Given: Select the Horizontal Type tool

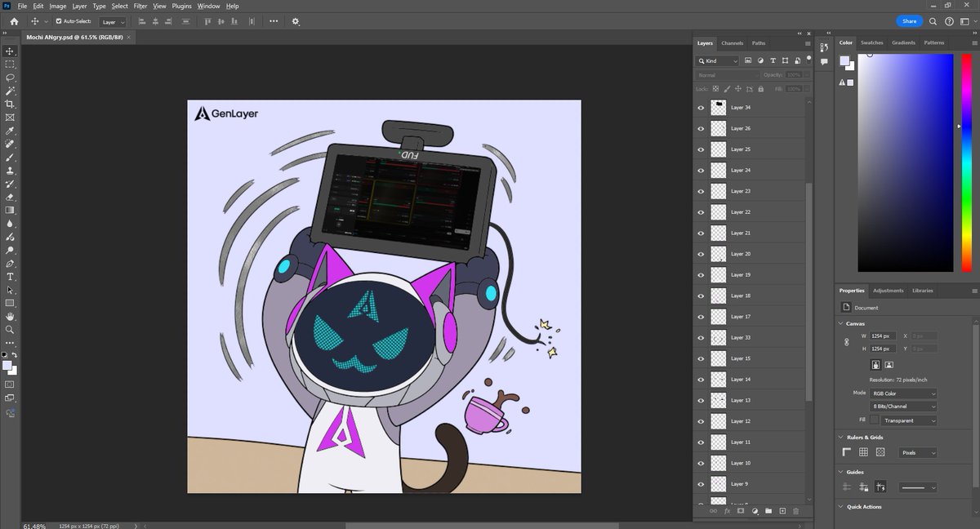Looking at the screenshot, I should point(10,277).
